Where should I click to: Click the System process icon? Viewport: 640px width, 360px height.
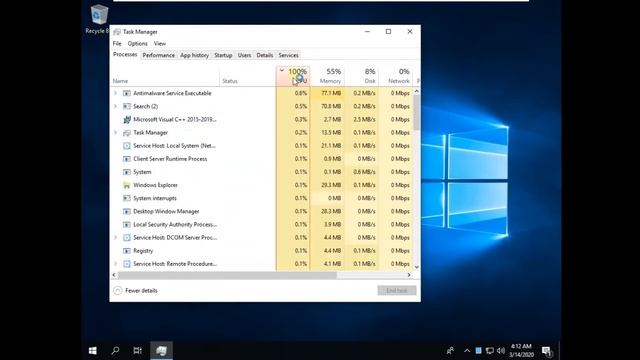pyautogui.click(x=127, y=172)
